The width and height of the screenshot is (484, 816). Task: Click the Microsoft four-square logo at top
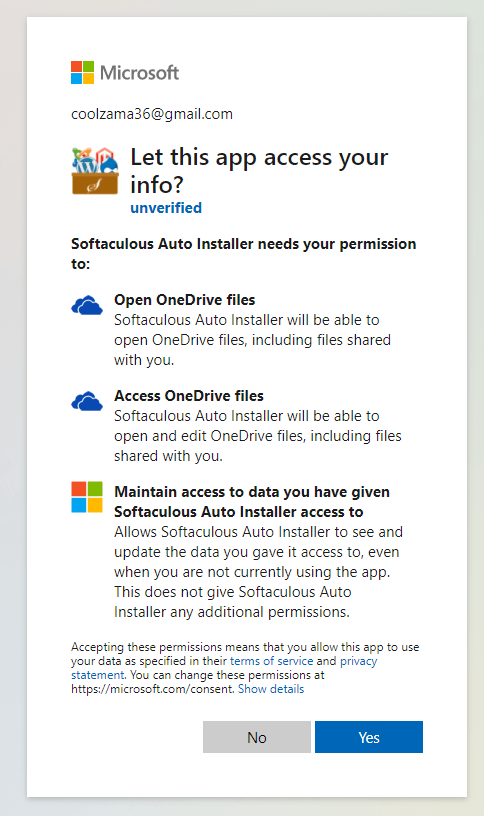[83, 72]
